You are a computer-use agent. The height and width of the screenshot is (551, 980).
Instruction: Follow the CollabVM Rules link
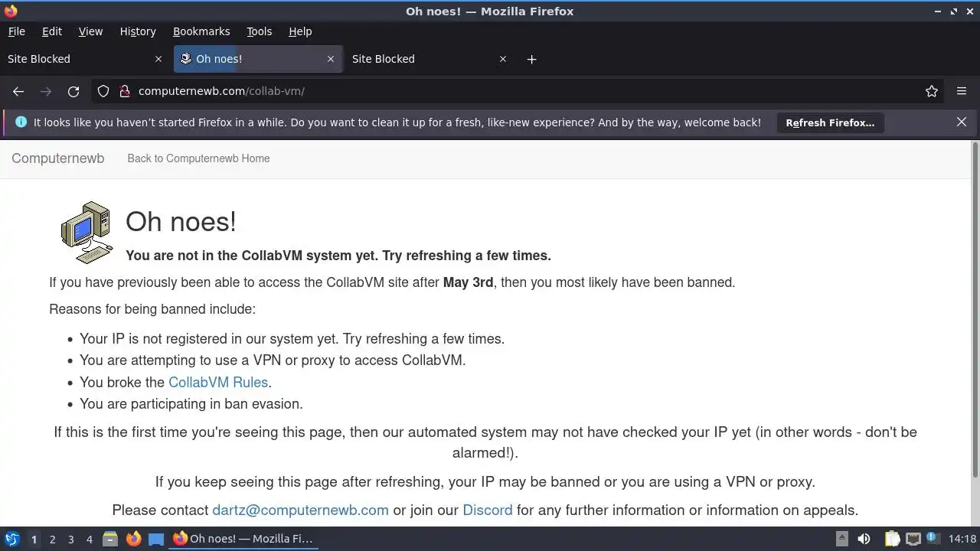(x=218, y=383)
